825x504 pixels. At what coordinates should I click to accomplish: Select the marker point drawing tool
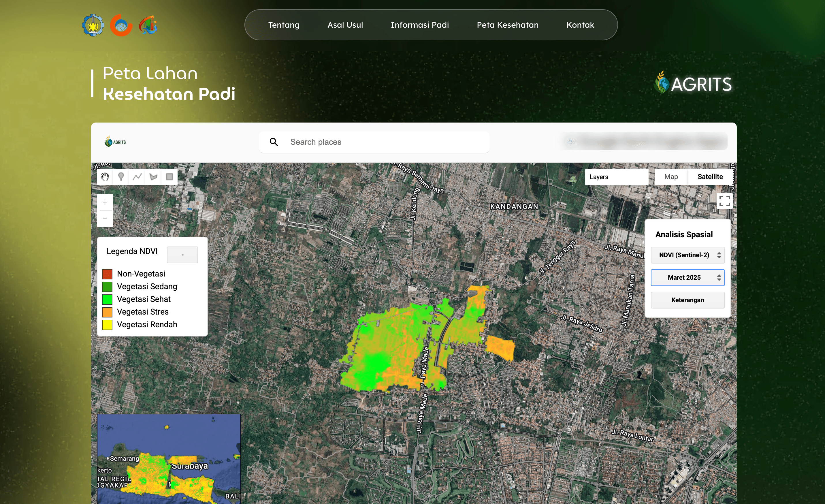tap(121, 177)
